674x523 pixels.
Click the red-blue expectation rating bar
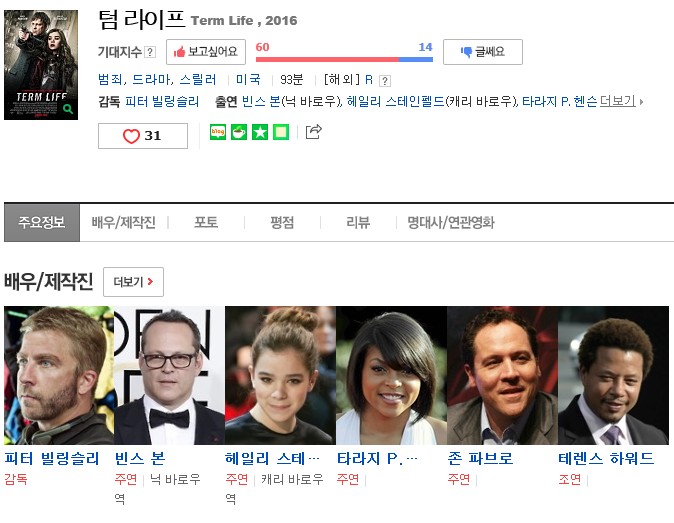[344, 59]
